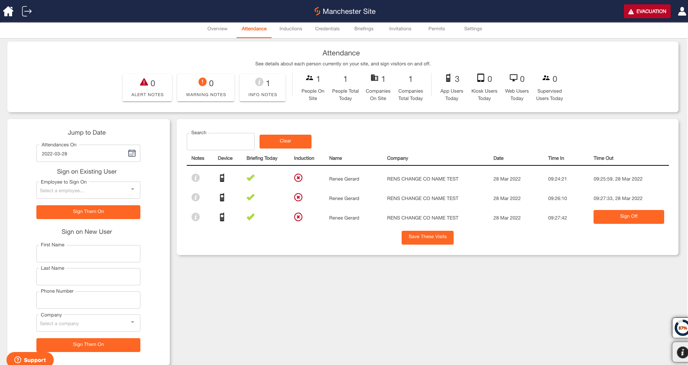This screenshot has height=365, width=688.
Task: Select the Info Notes card
Action: (x=262, y=87)
